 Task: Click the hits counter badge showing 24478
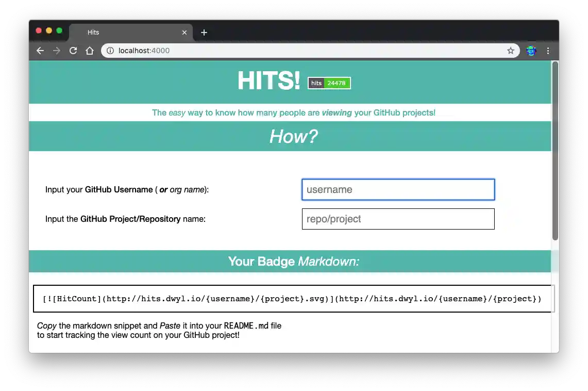(x=329, y=83)
